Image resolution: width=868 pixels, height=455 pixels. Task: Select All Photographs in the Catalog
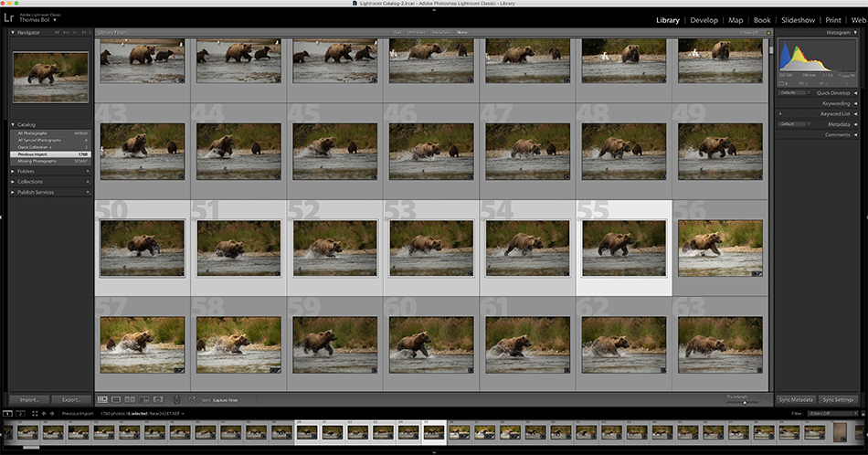coord(50,133)
